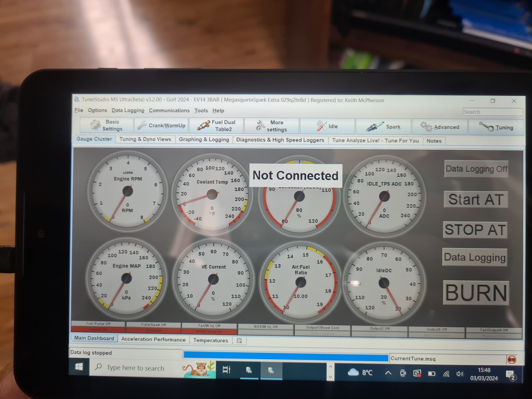Click the new dashboard tab icon
Viewport: 532px width, 399px height.
[x=239, y=340]
